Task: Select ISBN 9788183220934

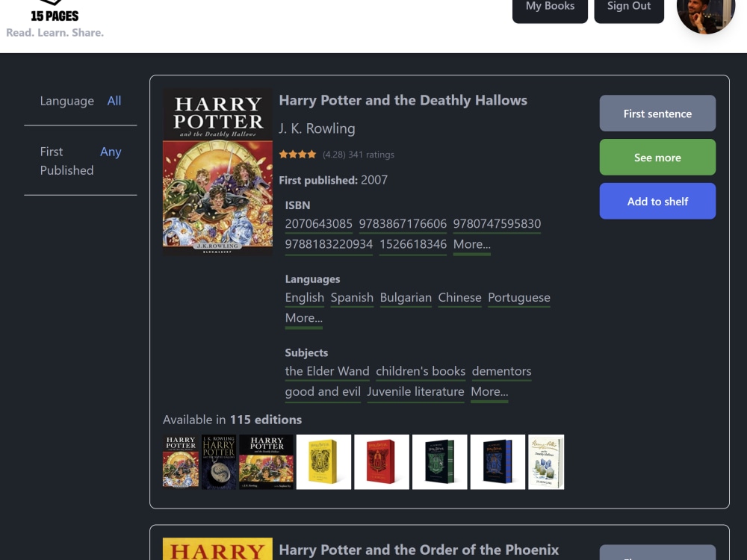Action: (x=329, y=244)
